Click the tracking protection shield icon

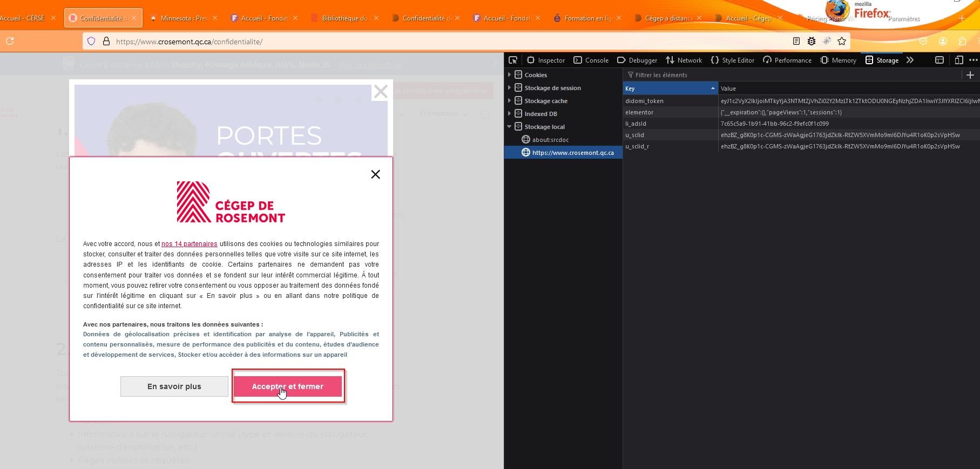point(91,41)
